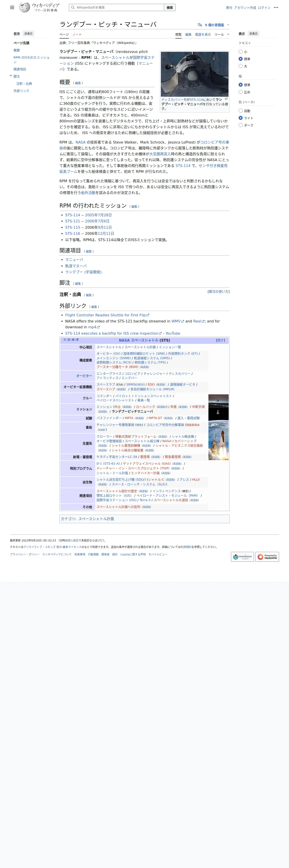Open the ランデブー (宇宙開発) link

[x=84, y=272]
